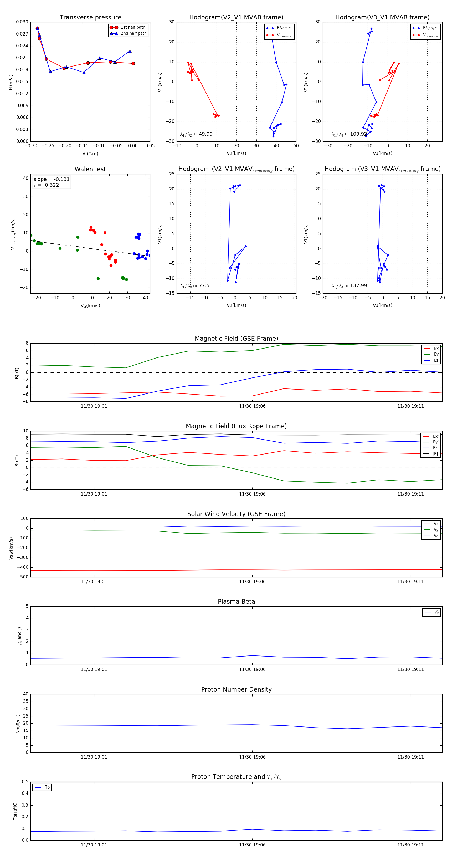
Task: Click the 'Magnetic Field (Flux Rope Frame)' title
Action: (x=236, y=426)
